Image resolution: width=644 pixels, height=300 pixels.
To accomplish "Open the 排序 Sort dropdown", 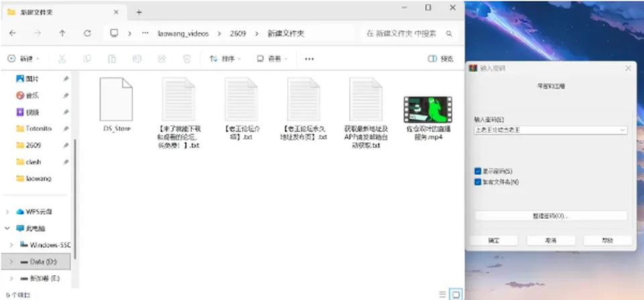I will pyautogui.click(x=225, y=59).
